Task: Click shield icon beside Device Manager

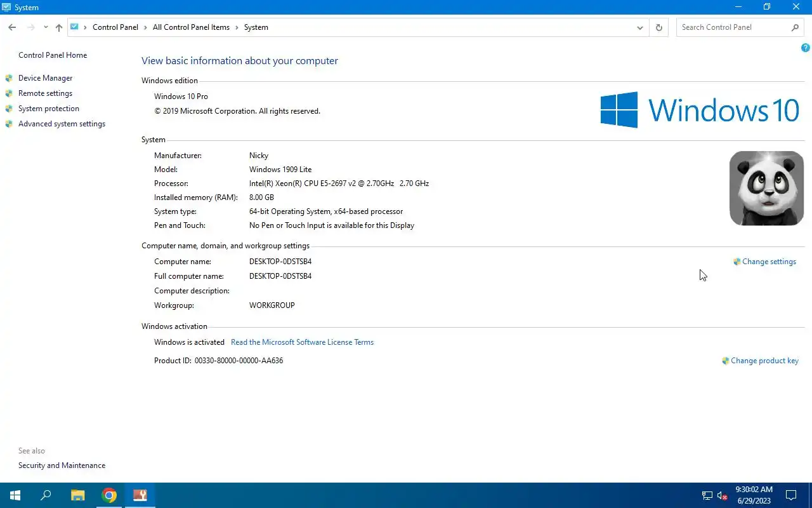Action: pos(9,78)
